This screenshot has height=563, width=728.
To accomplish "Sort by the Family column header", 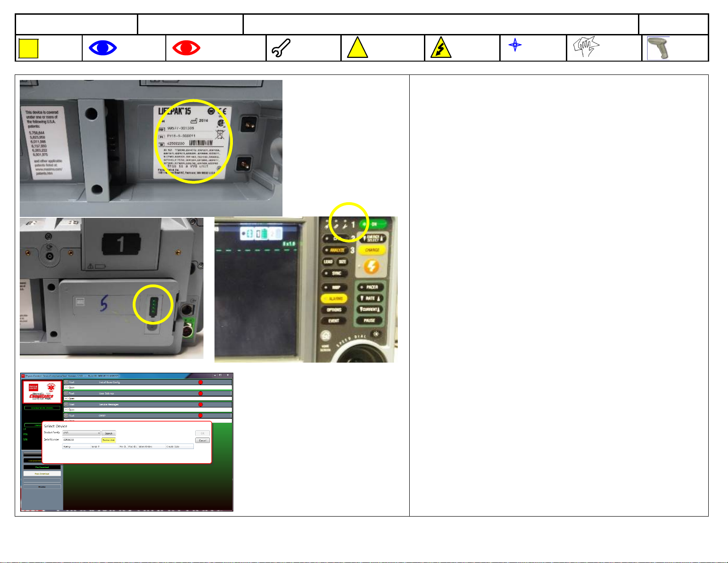I will pos(76,447).
